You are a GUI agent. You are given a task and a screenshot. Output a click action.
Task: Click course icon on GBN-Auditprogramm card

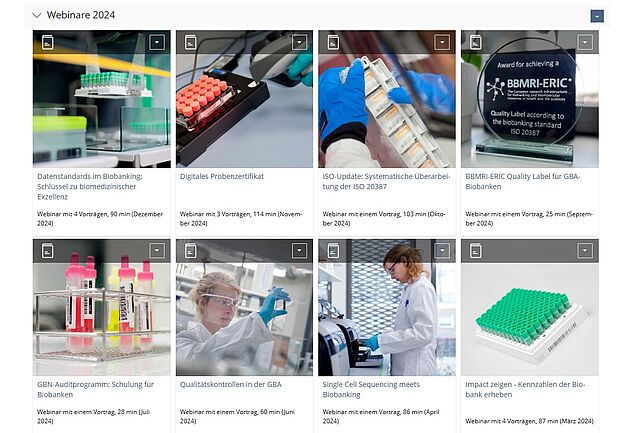point(47,251)
